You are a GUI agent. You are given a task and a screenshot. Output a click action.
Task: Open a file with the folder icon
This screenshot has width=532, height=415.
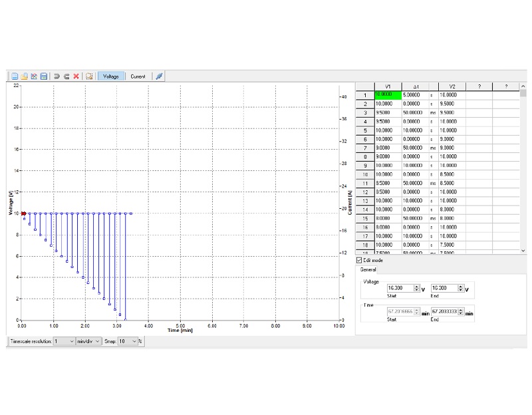[x=24, y=76]
